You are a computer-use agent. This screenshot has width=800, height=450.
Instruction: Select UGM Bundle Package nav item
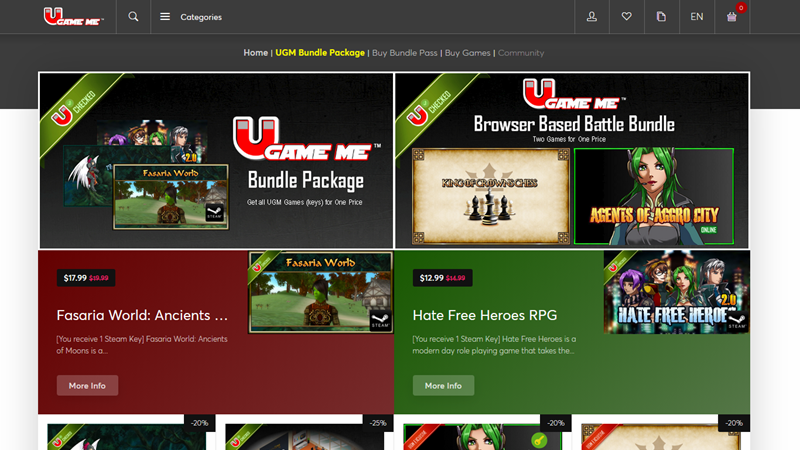[x=320, y=52]
